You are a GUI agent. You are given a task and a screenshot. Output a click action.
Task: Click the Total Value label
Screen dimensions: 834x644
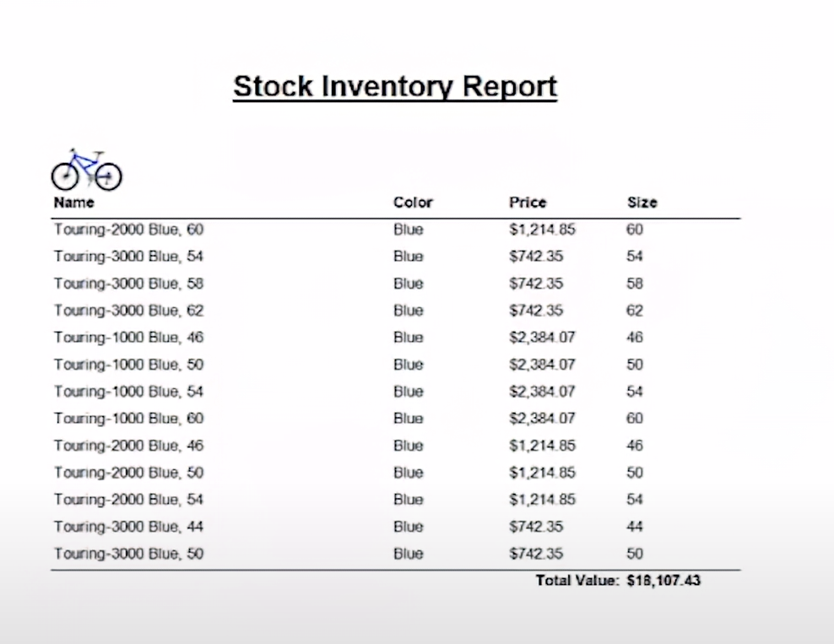(x=577, y=581)
